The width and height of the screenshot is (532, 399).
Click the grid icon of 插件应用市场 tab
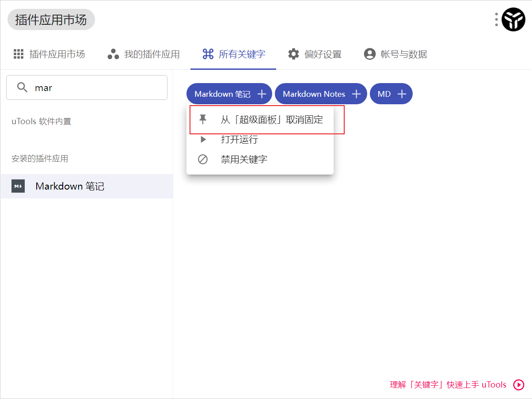click(x=19, y=54)
